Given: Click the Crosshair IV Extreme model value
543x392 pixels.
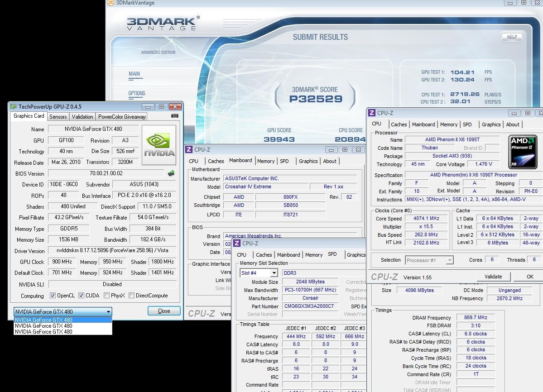Looking at the screenshot, I should pyautogui.click(x=266, y=186).
